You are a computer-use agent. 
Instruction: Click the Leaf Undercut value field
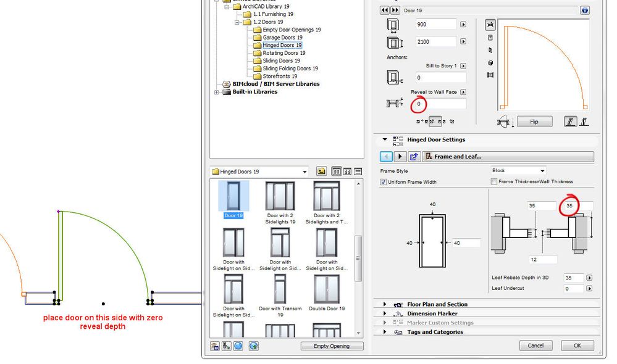tap(573, 289)
